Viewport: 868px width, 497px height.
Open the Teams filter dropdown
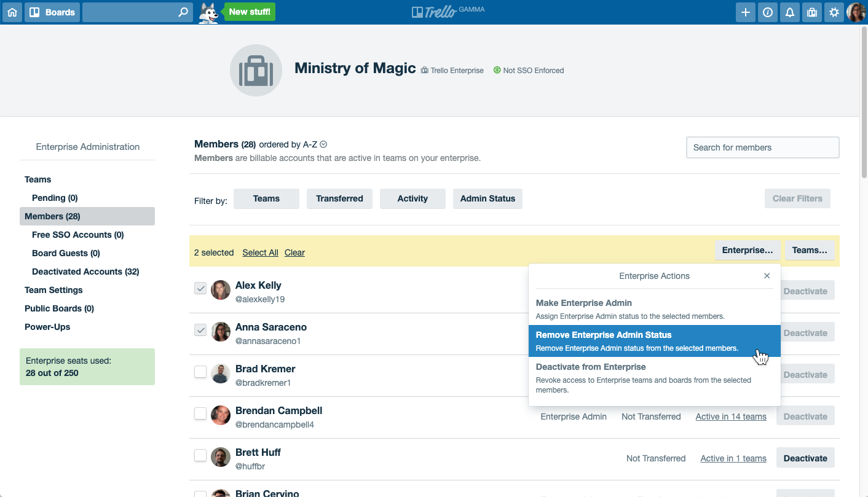pos(266,198)
